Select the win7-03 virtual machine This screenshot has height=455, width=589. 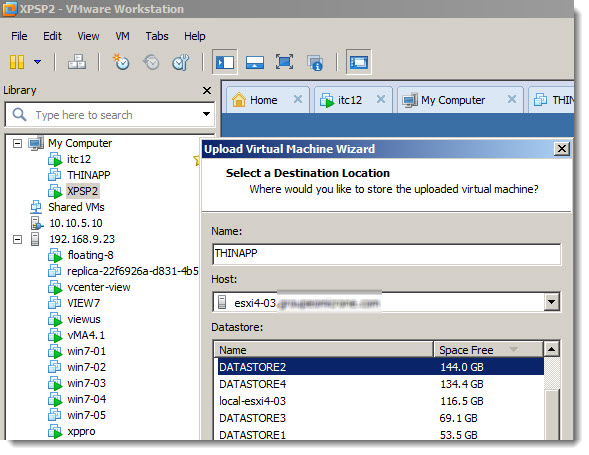tap(86, 383)
